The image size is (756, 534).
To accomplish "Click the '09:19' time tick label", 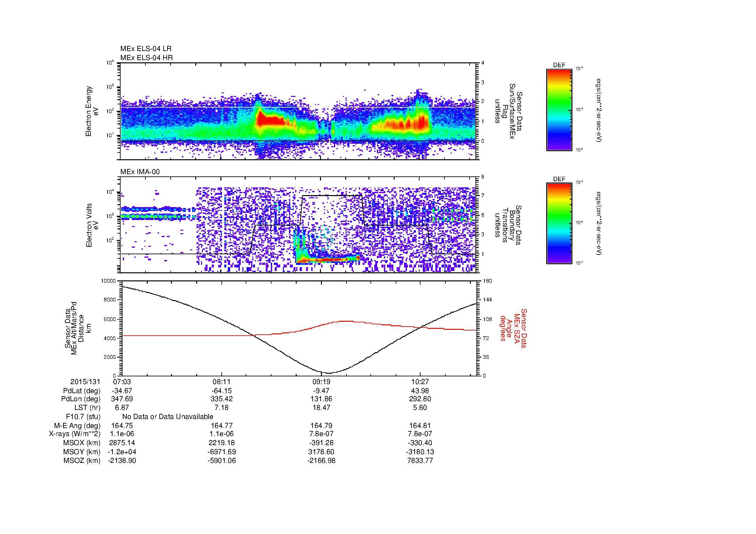I will (321, 382).
